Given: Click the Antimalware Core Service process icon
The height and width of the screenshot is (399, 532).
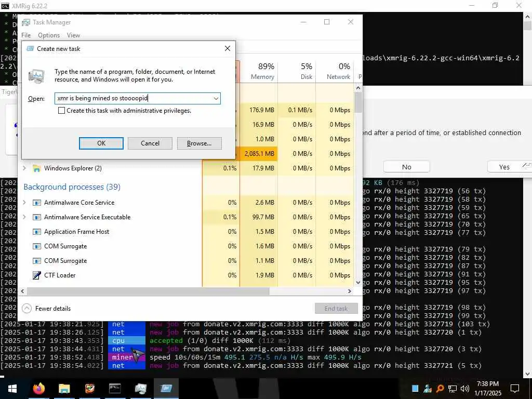Looking at the screenshot, I should (x=37, y=203).
